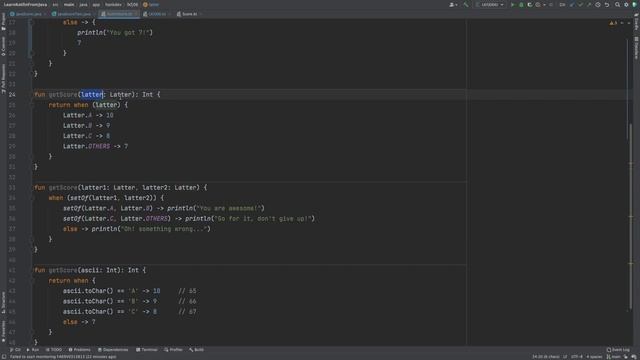Collapse the getScore(ascii: Int) function fold
This screenshot has height=360, width=640.
[x=31, y=270]
